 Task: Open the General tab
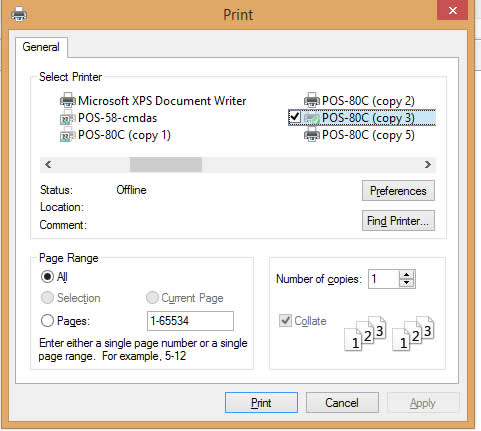tap(41, 47)
